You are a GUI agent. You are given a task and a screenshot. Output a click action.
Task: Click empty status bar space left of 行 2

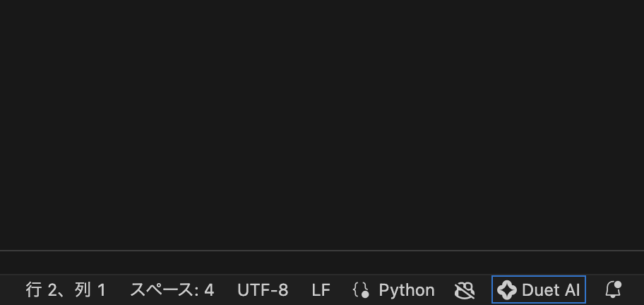(11, 290)
